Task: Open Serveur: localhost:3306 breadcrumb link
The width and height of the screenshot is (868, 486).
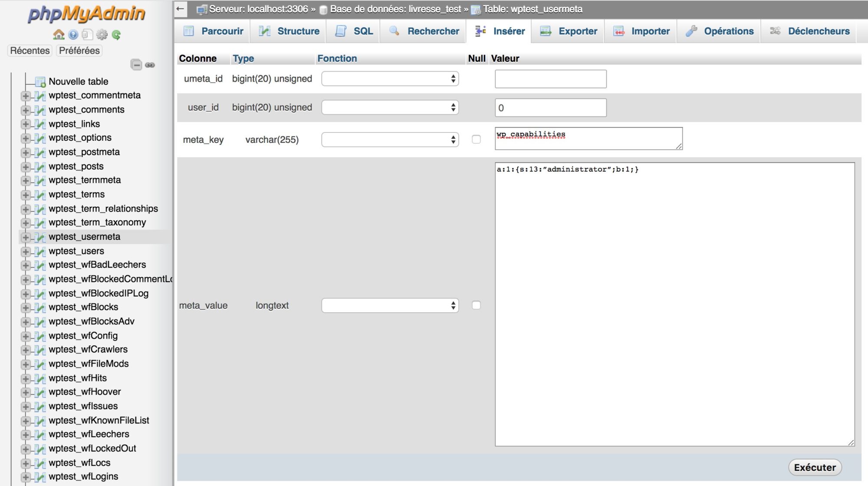Action: (x=259, y=9)
